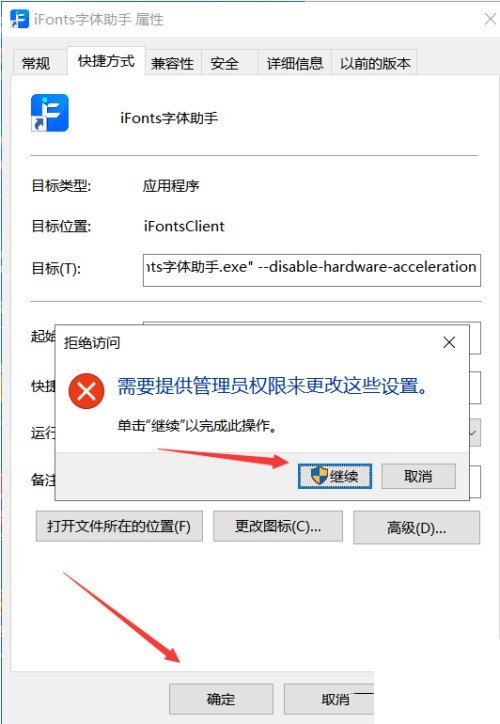Open the 兼容性 tab
500x724 pixels.
[x=172, y=62]
